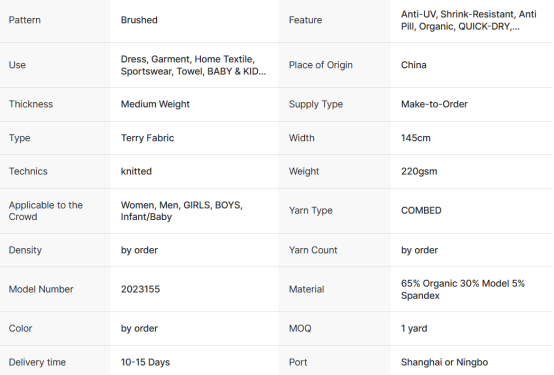Select the 10-15 Days delivery time
The image size is (554, 375).
coord(145,362)
